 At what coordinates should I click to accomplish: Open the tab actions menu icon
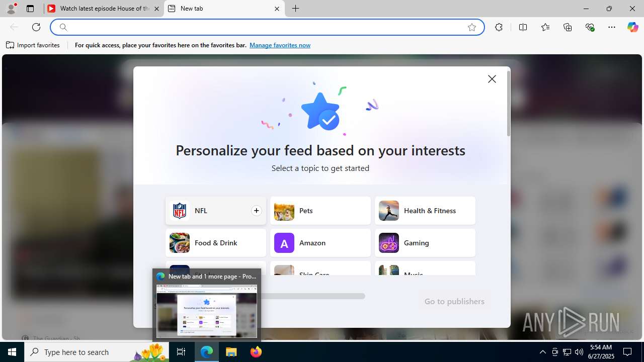coord(30,9)
